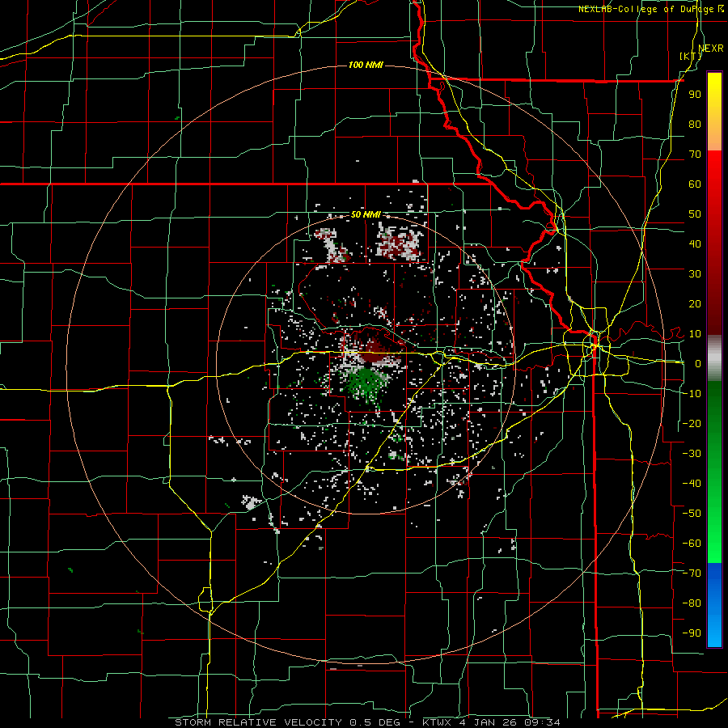The width and height of the screenshot is (728, 728).
Task: Click the NEXLAB-College of DuPage header text
Action: [x=647, y=9]
